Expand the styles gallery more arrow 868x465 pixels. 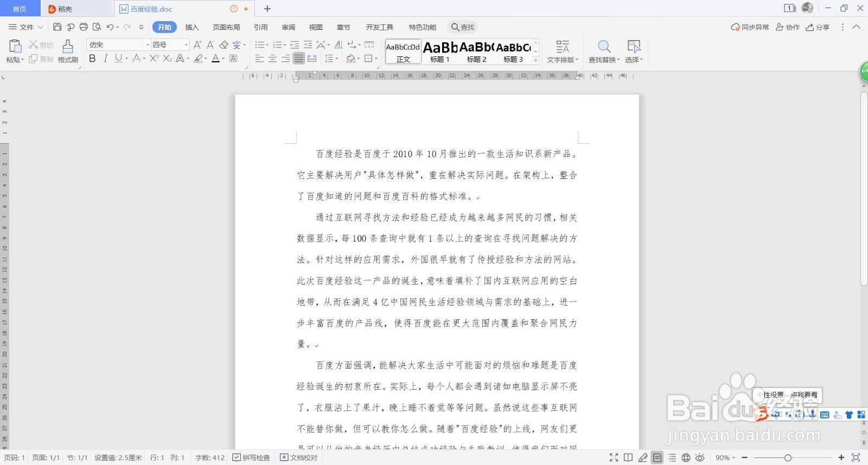535,60
